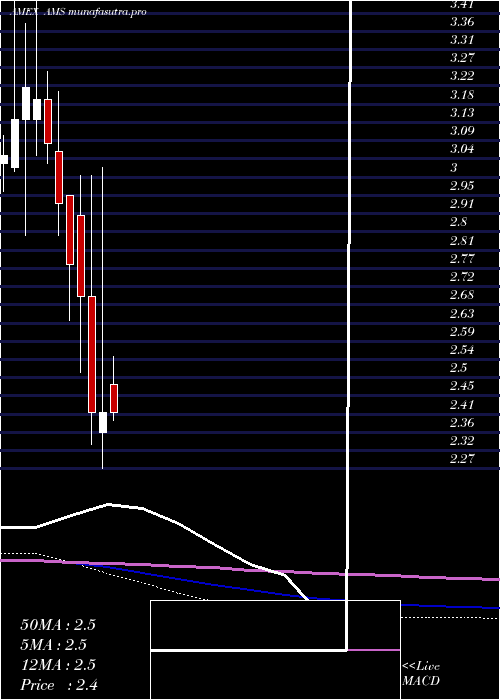Click the <<Live MACD label
This screenshot has width=500, height=700.
pos(421,674)
